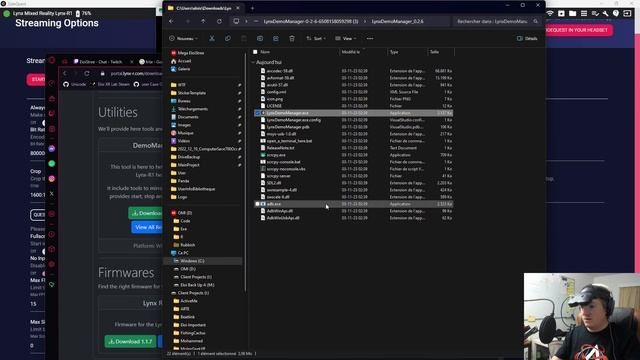Click Download 1.1.7 firmware button in browser

(x=130, y=341)
